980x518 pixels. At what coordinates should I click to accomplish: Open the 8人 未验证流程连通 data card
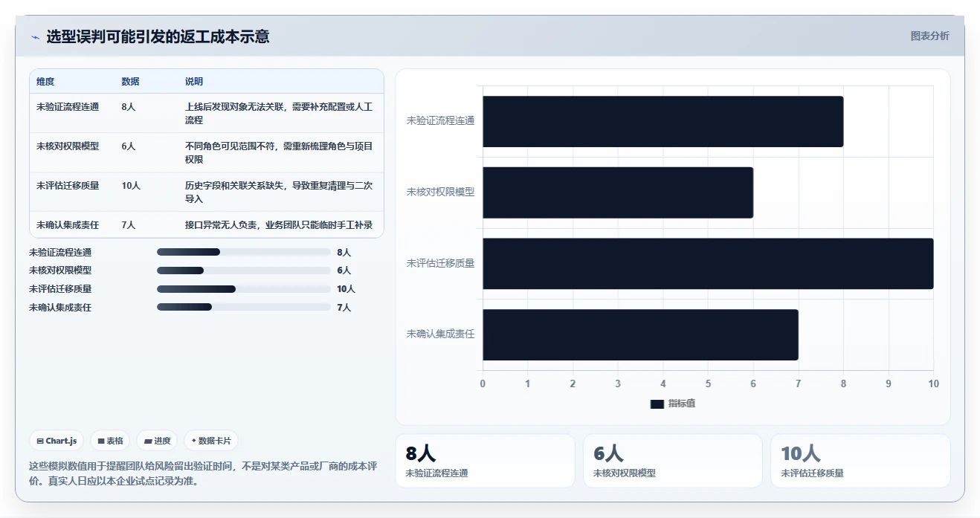[486, 461]
